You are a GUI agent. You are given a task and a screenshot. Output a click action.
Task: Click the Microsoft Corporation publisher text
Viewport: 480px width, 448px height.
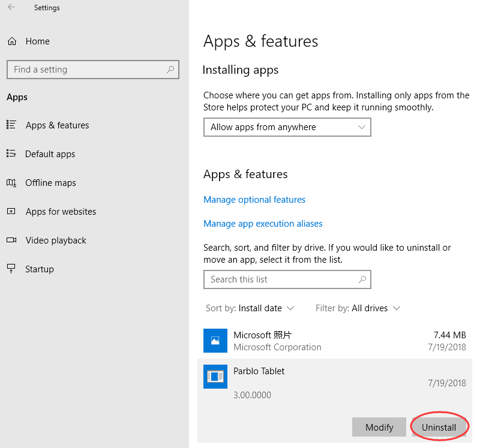coord(277,347)
